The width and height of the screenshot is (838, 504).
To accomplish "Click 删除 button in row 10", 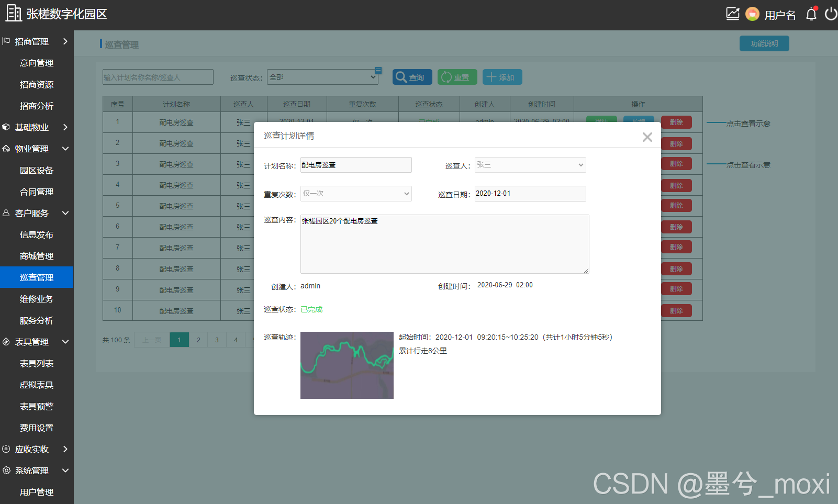I will click(676, 310).
